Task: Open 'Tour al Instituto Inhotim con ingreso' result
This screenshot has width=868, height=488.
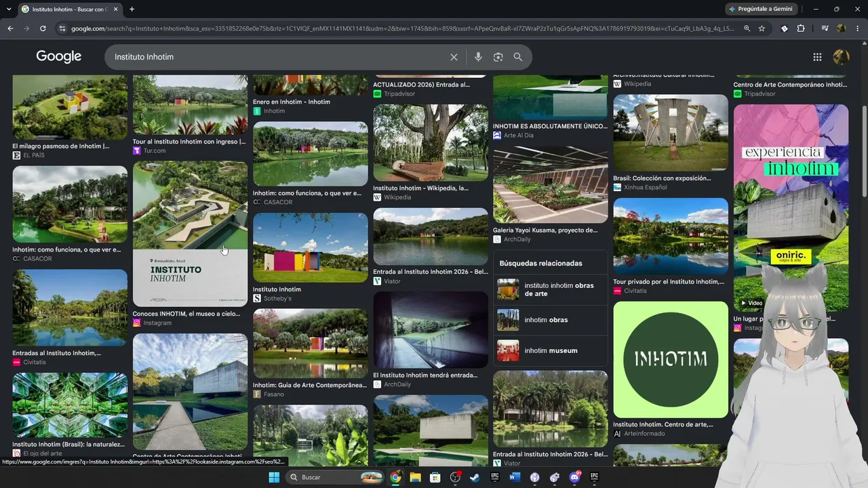Action: tap(189, 142)
